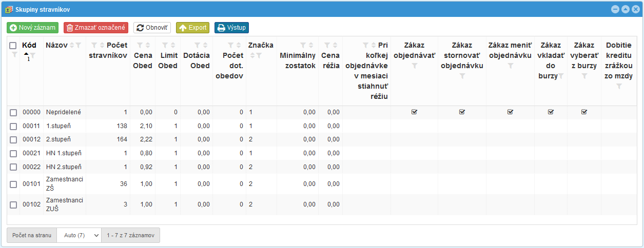Sort the Počet stravníkov column arrows
Viewport: 644px width, 248px height.
click(x=102, y=45)
